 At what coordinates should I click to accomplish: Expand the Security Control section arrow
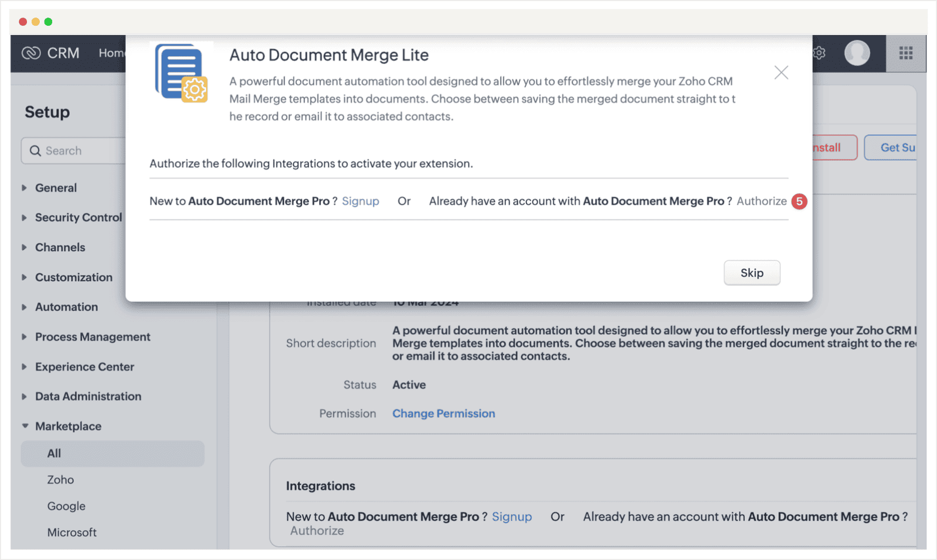click(24, 218)
